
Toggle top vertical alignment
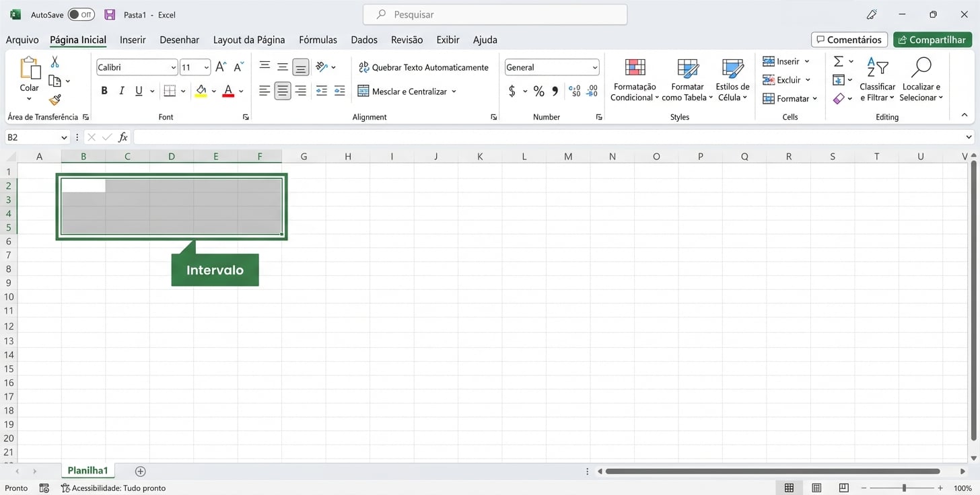(265, 67)
